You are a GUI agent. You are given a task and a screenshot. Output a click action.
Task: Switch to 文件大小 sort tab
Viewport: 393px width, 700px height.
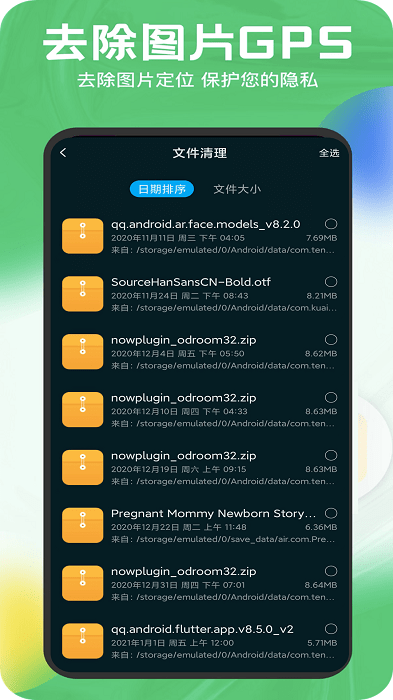237,189
